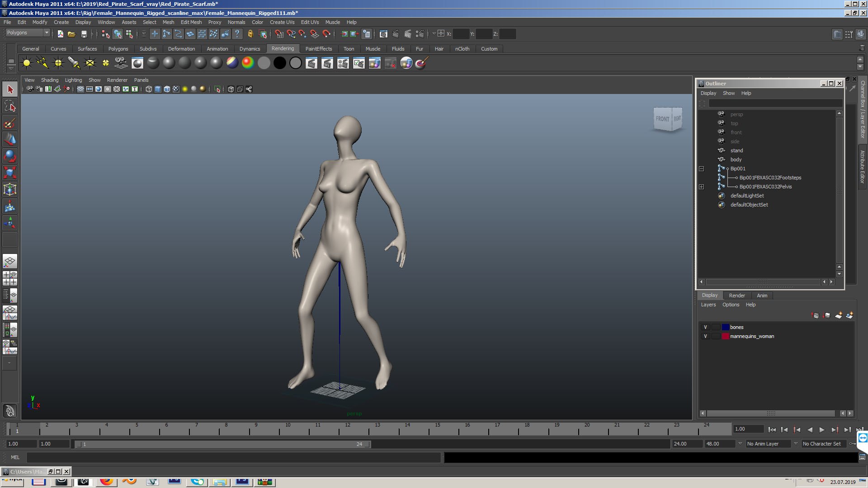Click the blue color swatch of bones layer
868x488 pixels.
coord(726,327)
